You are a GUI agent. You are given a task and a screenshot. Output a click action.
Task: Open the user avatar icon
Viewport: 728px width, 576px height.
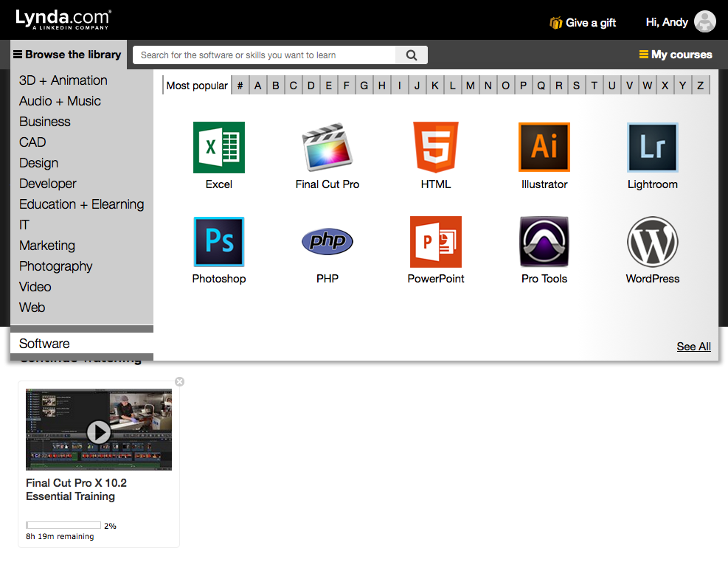coord(705,22)
